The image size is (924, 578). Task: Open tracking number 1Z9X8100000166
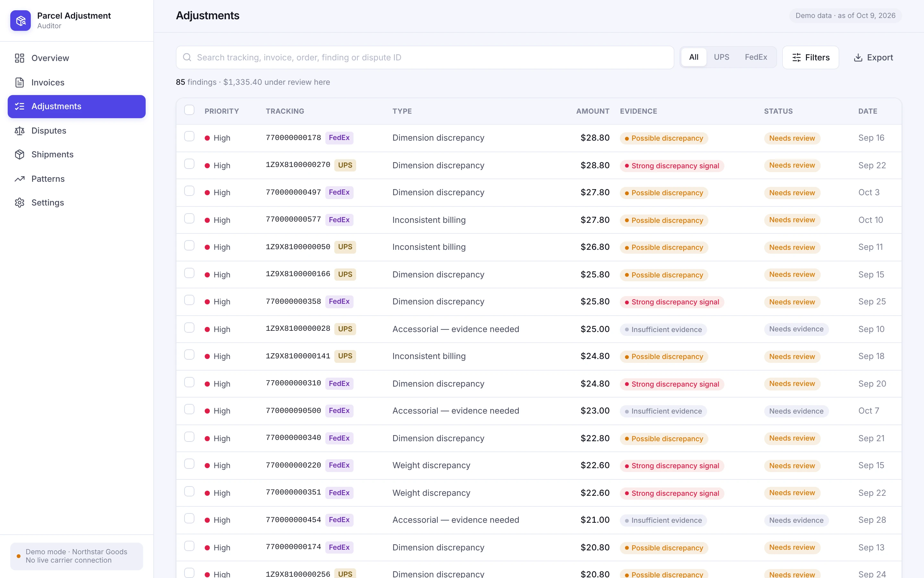(298, 274)
